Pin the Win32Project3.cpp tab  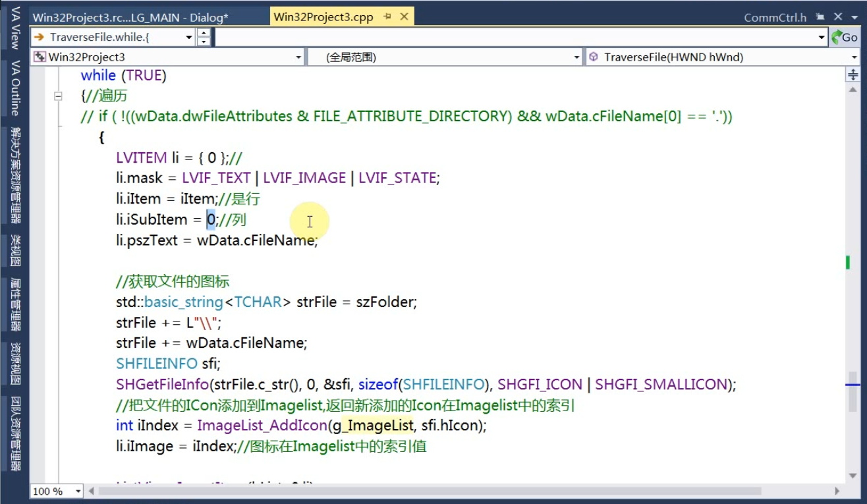387,17
